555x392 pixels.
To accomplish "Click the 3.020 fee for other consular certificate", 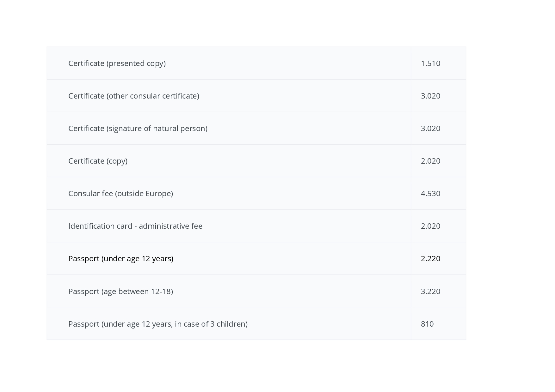I will click(x=430, y=96).
